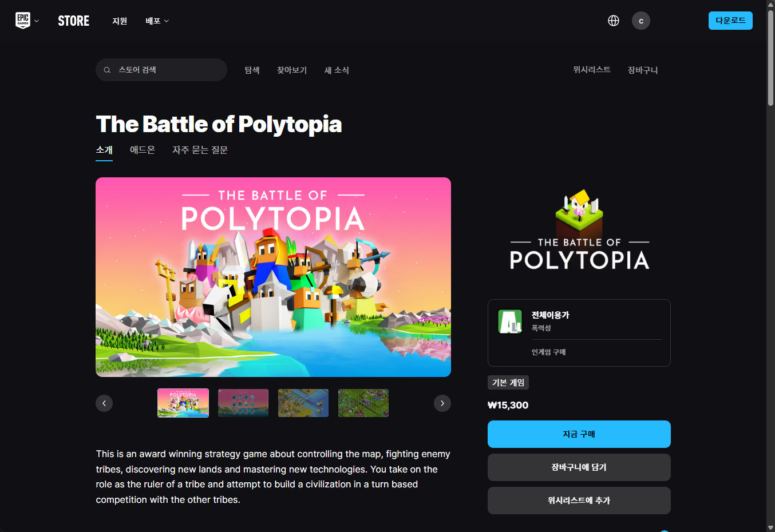Click the 기본 게임 base game tag

click(x=508, y=383)
